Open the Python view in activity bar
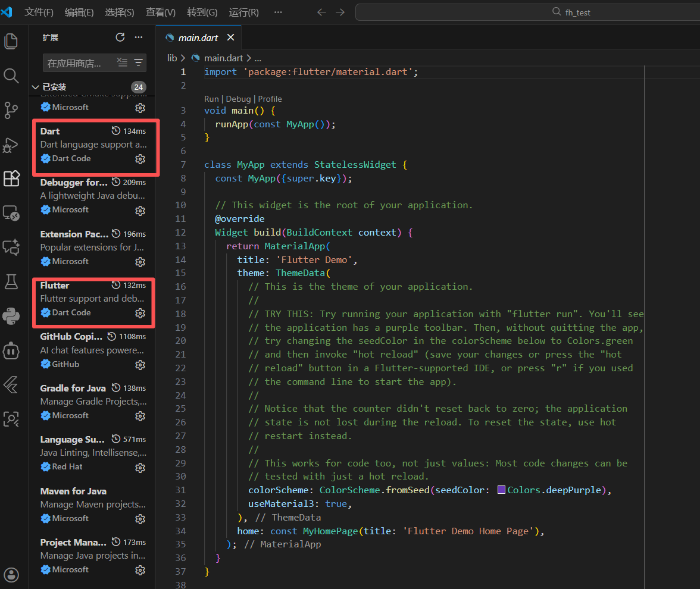Viewport: 700px width, 589px height. pyautogui.click(x=11, y=316)
